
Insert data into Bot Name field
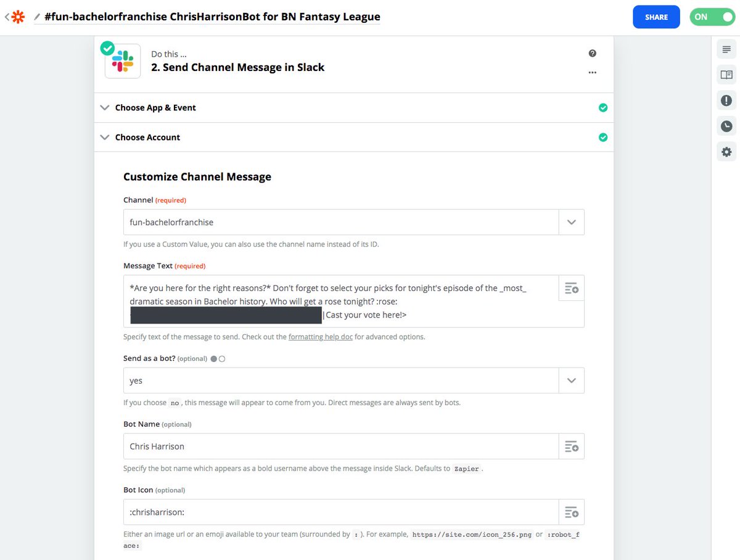pos(572,446)
